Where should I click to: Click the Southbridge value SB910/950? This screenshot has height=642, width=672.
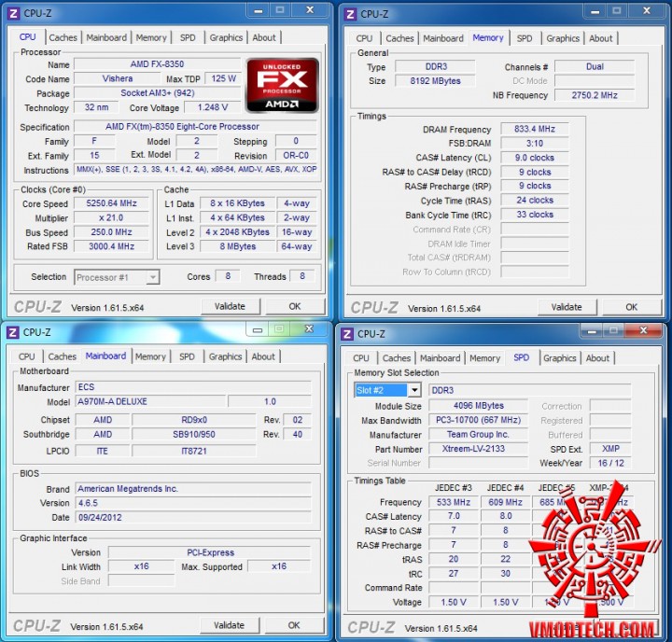click(194, 434)
